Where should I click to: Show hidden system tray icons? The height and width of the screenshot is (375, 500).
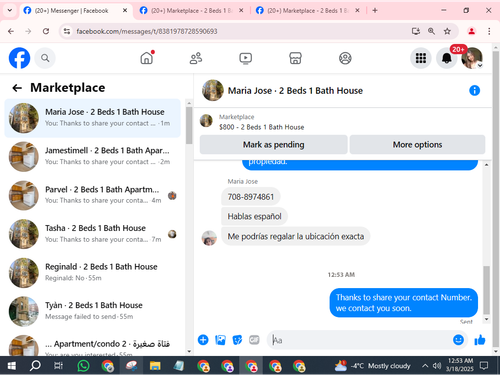tap(425, 366)
